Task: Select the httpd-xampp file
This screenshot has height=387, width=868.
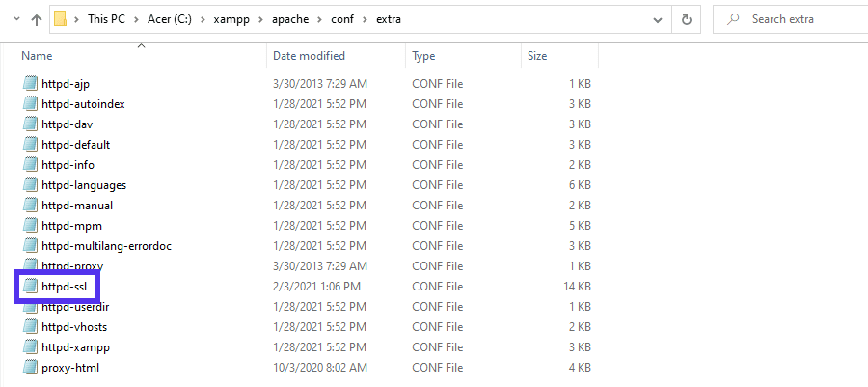Action: (73, 347)
